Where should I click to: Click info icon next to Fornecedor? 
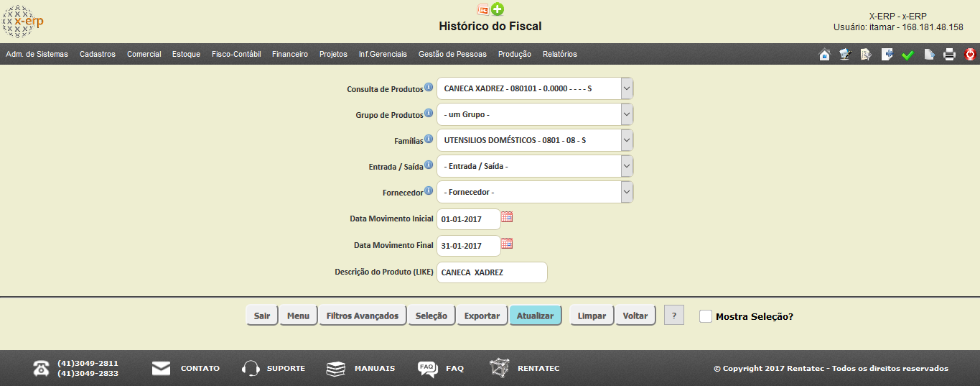tap(429, 190)
